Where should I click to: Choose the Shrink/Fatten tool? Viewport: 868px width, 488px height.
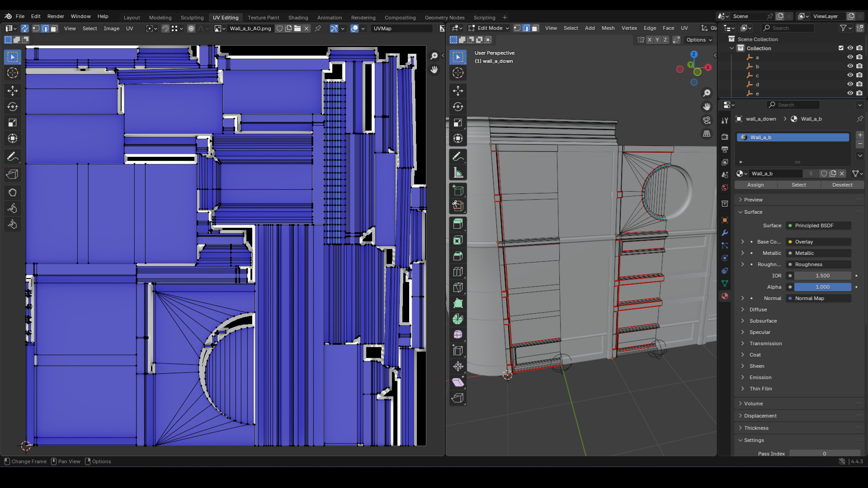click(458, 366)
